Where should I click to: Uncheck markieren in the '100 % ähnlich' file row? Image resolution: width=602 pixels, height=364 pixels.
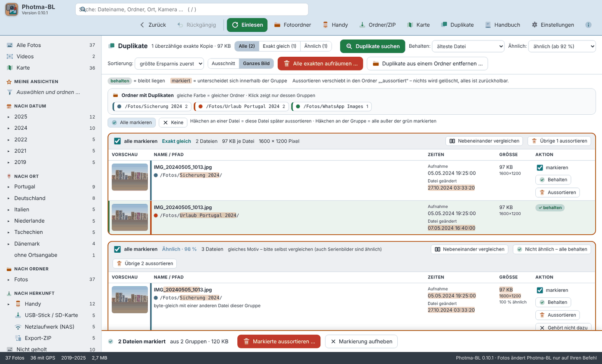coord(540,290)
